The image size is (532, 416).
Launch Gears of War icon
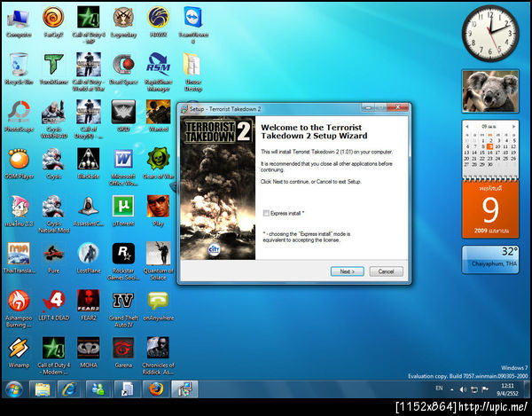(158, 164)
